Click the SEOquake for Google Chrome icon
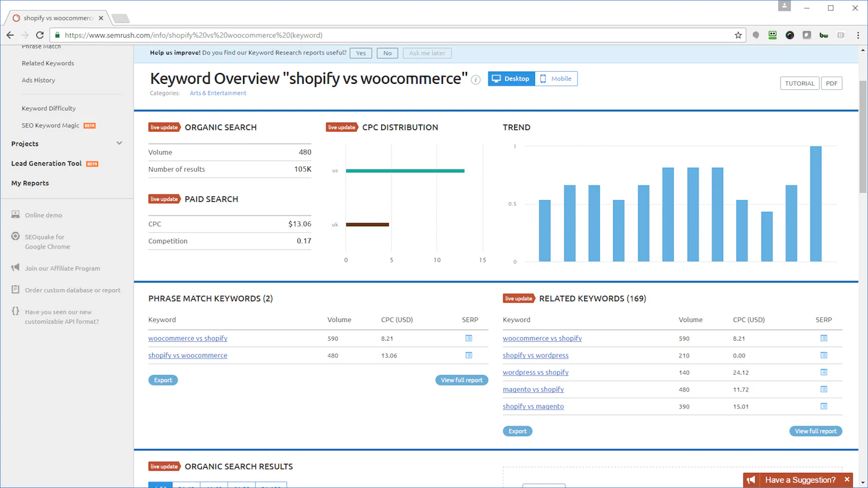The height and width of the screenshot is (488, 868). [16, 237]
